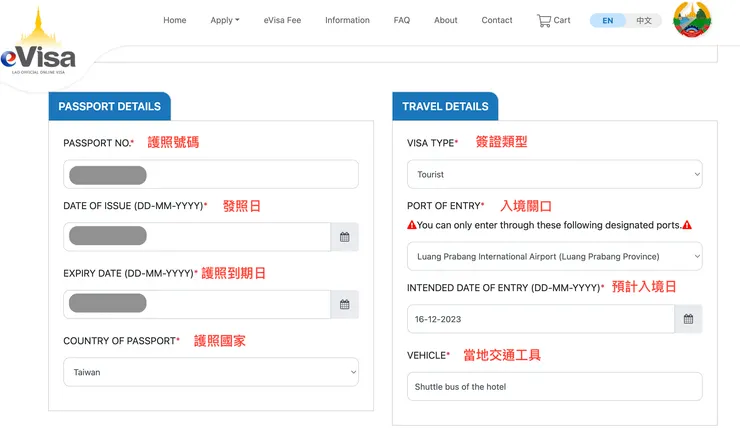The width and height of the screenshot is (740, 433).
Task: Click the Passport No. input field
Action: (211, 174)
